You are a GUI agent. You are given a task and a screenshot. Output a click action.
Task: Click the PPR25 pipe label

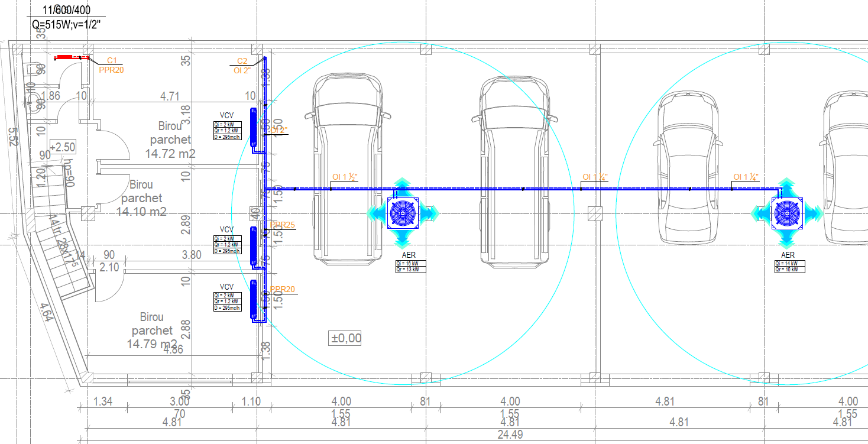point(282,225)
